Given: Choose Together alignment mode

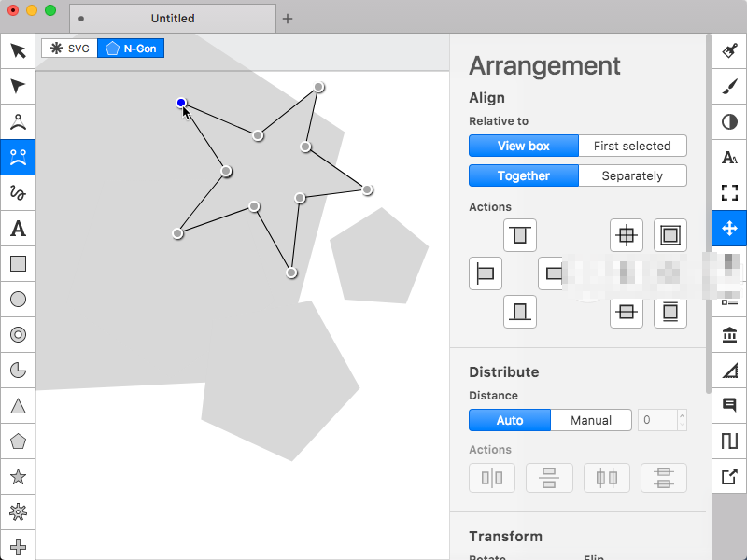Looking at the screenshot, I should point(524,175).
